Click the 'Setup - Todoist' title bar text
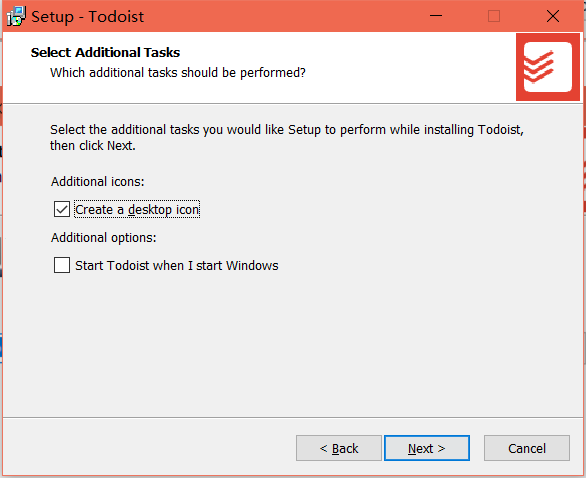This screenshot has width=586, height=478. click(87, 16)
